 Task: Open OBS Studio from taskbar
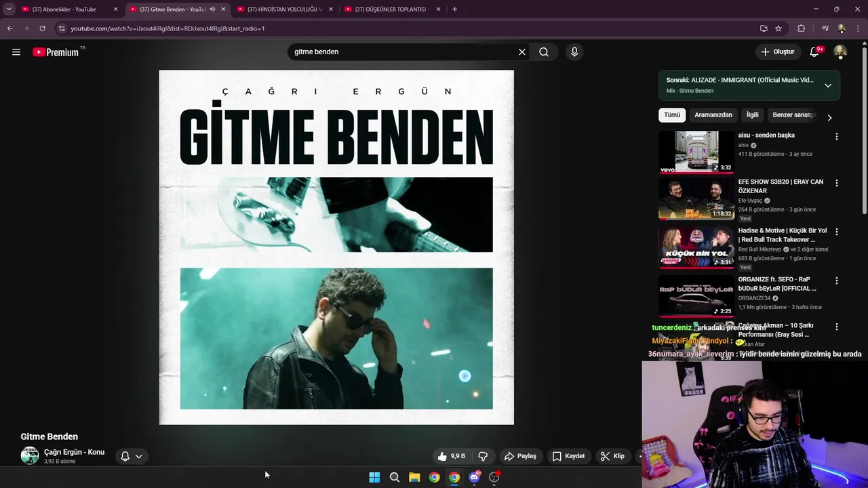pos(494,477)
